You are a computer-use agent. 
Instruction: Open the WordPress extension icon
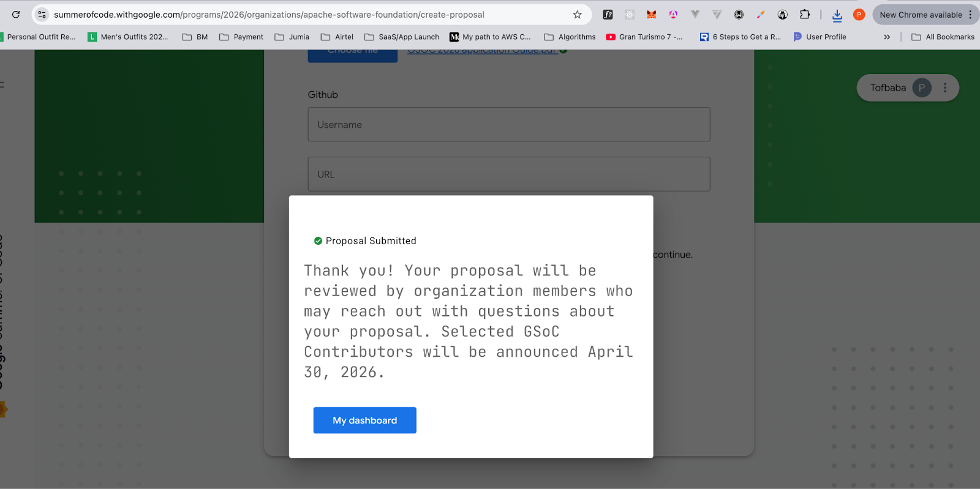[739, 15]
